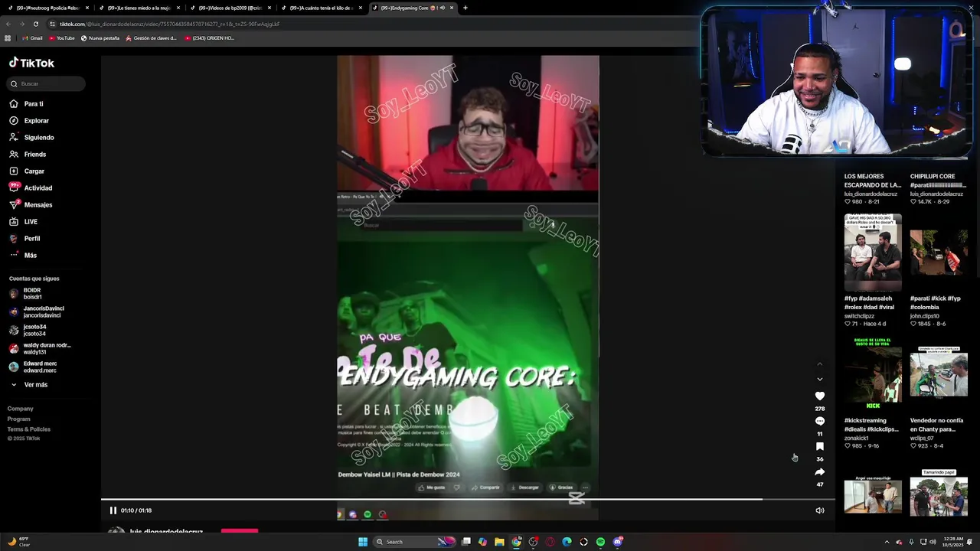Switch to #neutroog #policia browser tab

point(47,8)
